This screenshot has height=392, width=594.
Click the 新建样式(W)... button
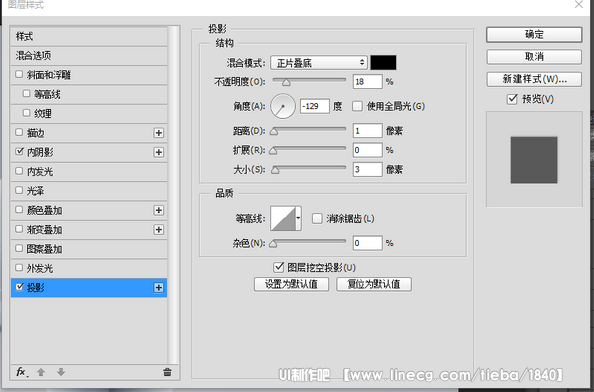[534, 79]
